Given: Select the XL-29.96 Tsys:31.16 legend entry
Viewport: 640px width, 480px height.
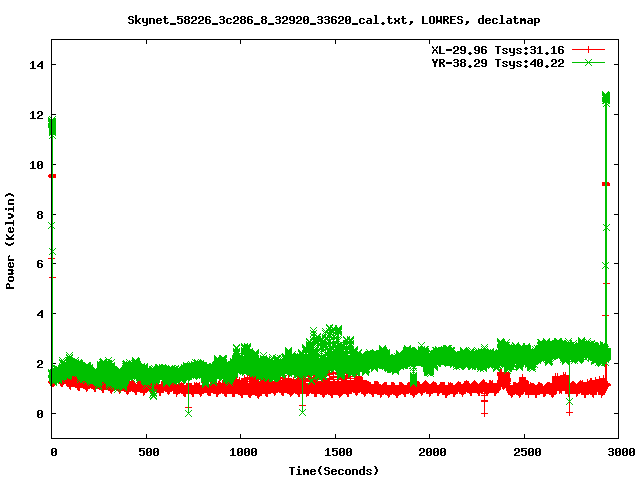Looking at the screenshot, I should 498,50.
